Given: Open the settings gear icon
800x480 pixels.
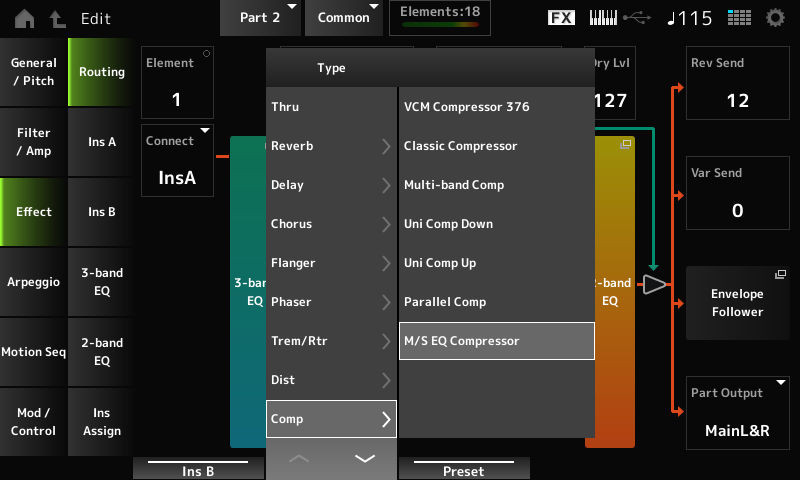Looking at the screenshot, I should tap(775, 18).
